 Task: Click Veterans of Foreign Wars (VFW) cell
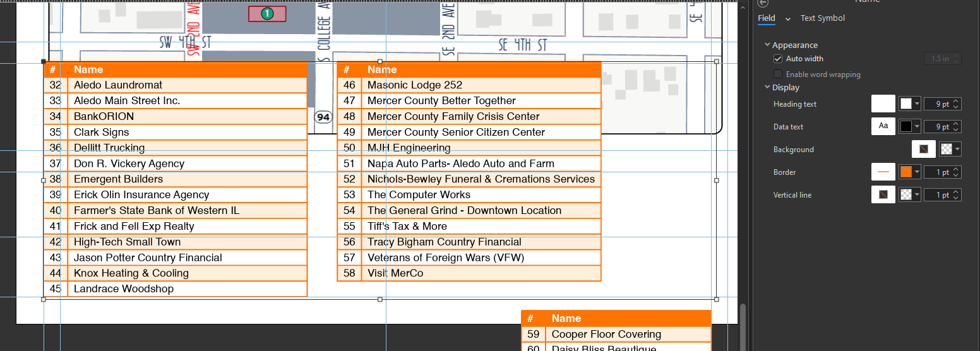[481, 258]
